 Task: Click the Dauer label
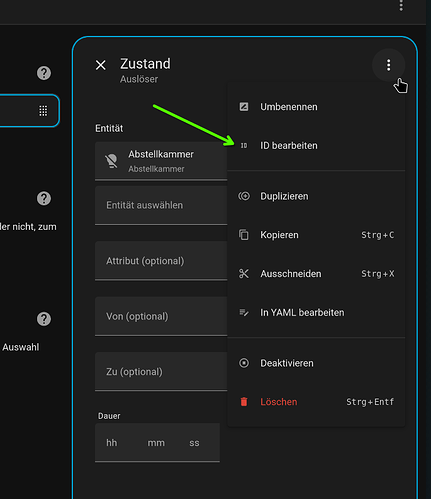tap(109, 416)
